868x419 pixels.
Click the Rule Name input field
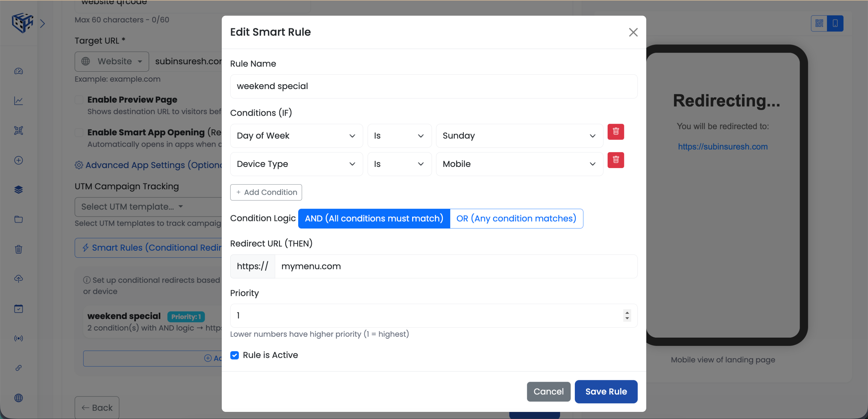coord(433,86)
